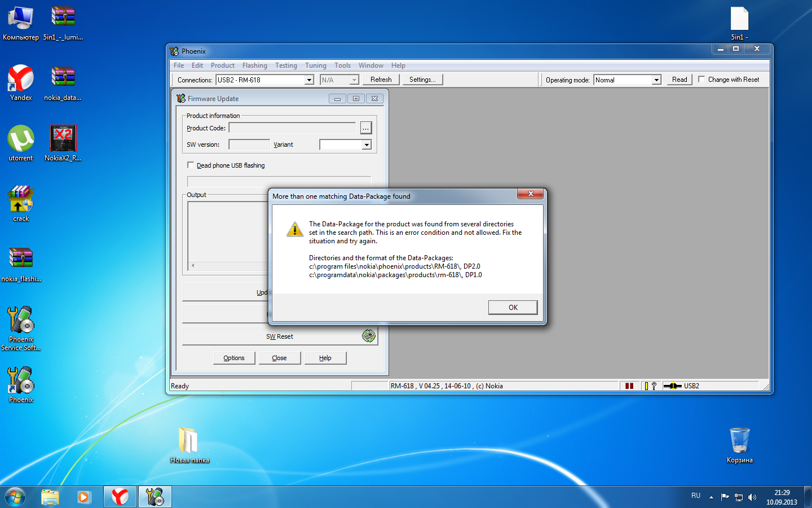Open the Help menu

click(x=398, y=65)
